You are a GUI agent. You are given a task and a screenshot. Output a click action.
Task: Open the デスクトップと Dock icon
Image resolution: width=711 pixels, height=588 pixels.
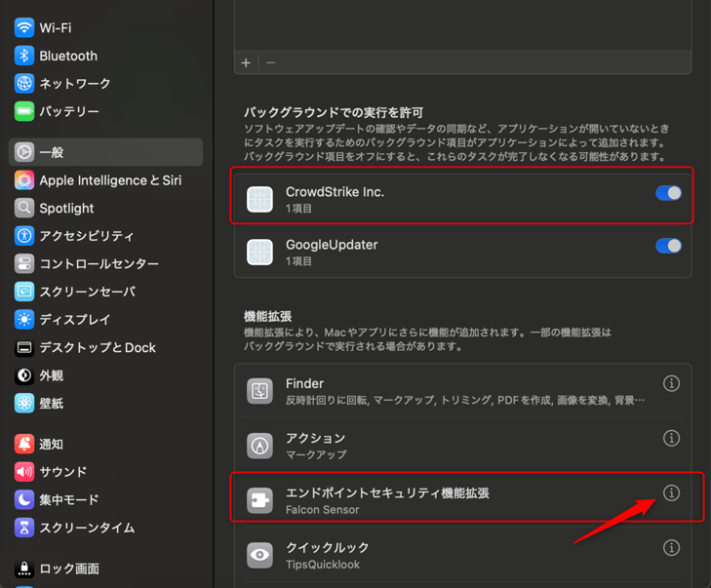pos(24,348)
